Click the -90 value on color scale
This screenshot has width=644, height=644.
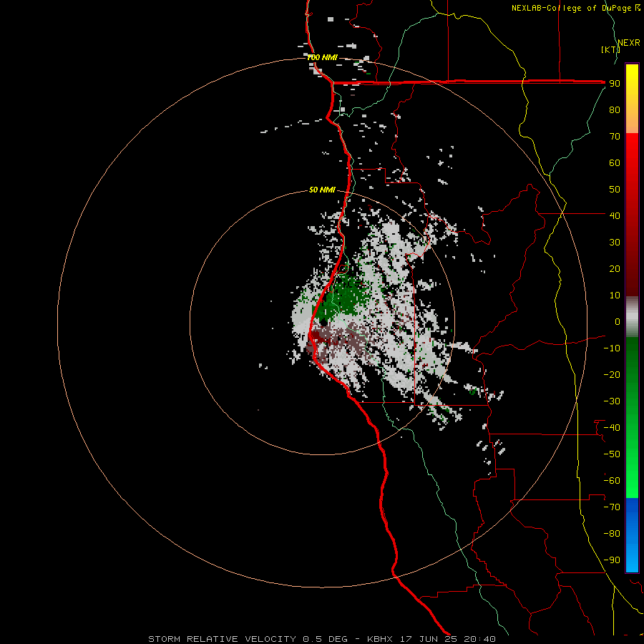tap(612, 560)
